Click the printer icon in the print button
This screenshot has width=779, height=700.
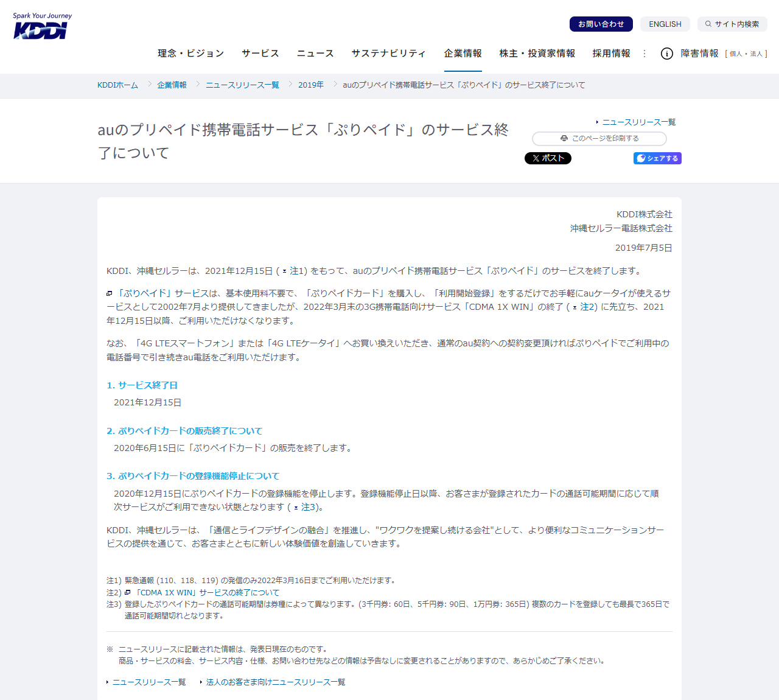coord(564,139)
